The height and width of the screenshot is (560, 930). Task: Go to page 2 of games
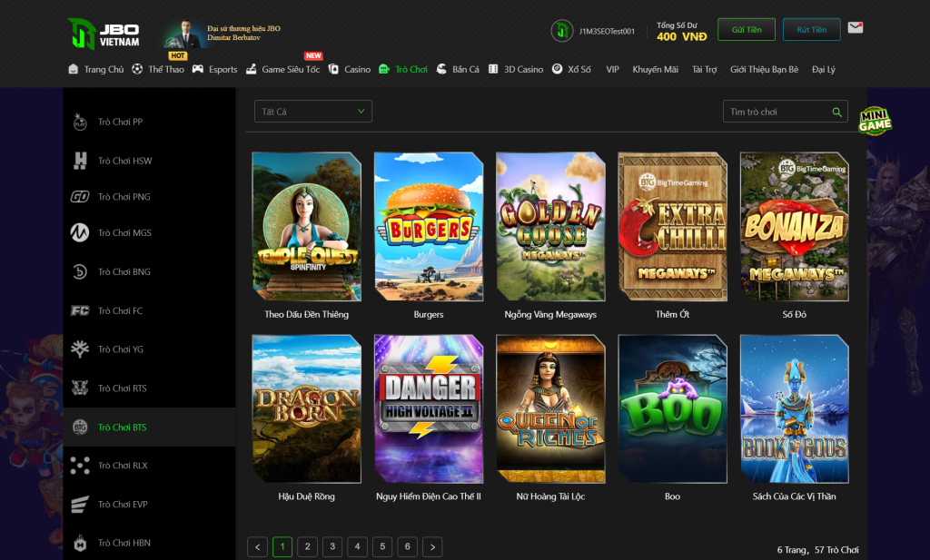click(x=307, y=546)
